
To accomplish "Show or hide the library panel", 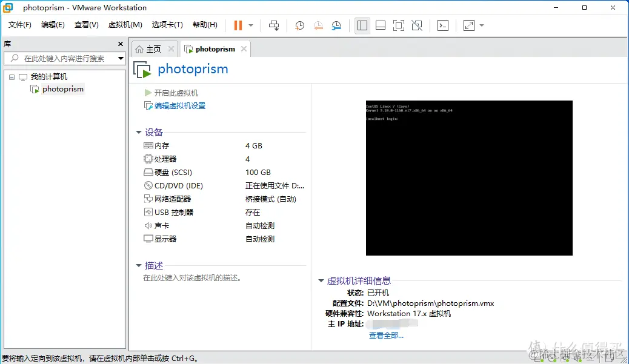I will point(362,25).
